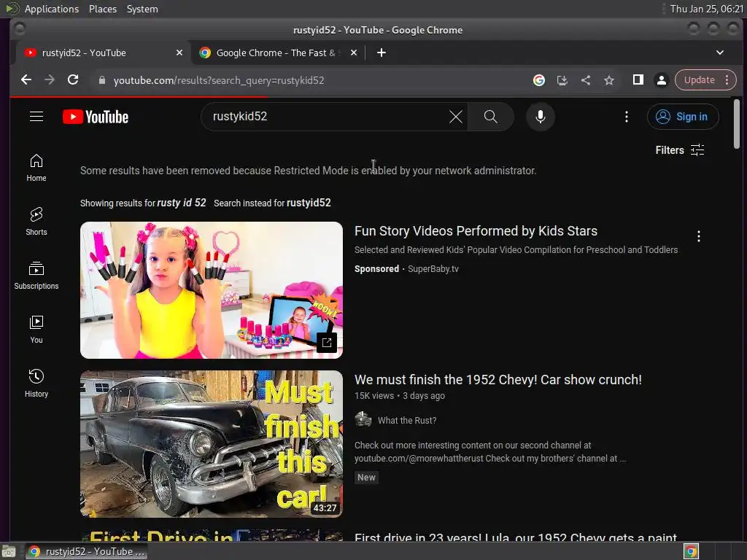747x560 pixels.
Task: Open the Home sidebar item
Action: click(x=36, y=168)
